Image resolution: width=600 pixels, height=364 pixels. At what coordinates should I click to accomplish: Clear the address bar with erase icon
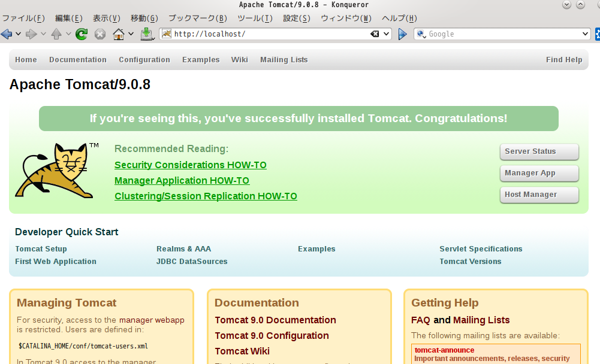pos(375,34)
